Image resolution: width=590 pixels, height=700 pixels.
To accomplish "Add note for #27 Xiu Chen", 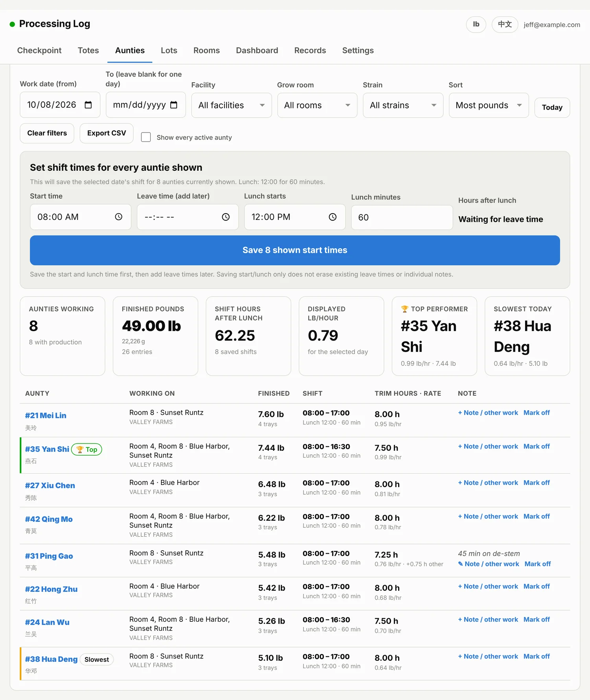I will pos(488,483).
